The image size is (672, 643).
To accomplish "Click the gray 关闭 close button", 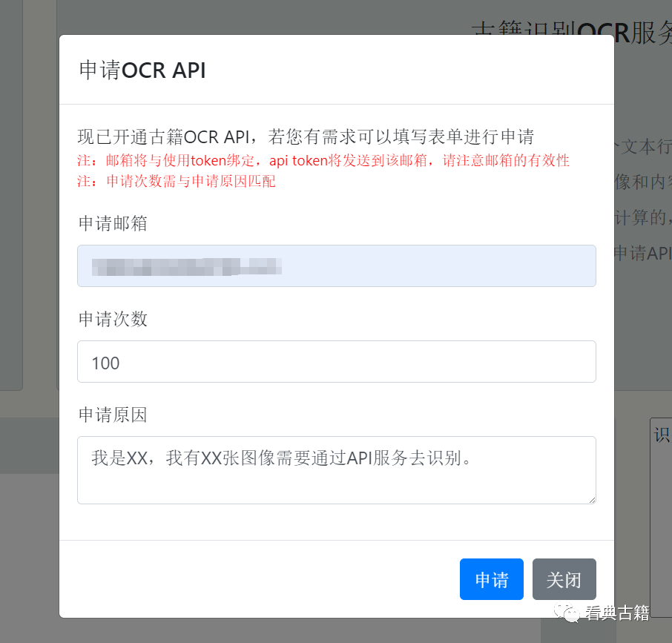I will pos(564,579).
